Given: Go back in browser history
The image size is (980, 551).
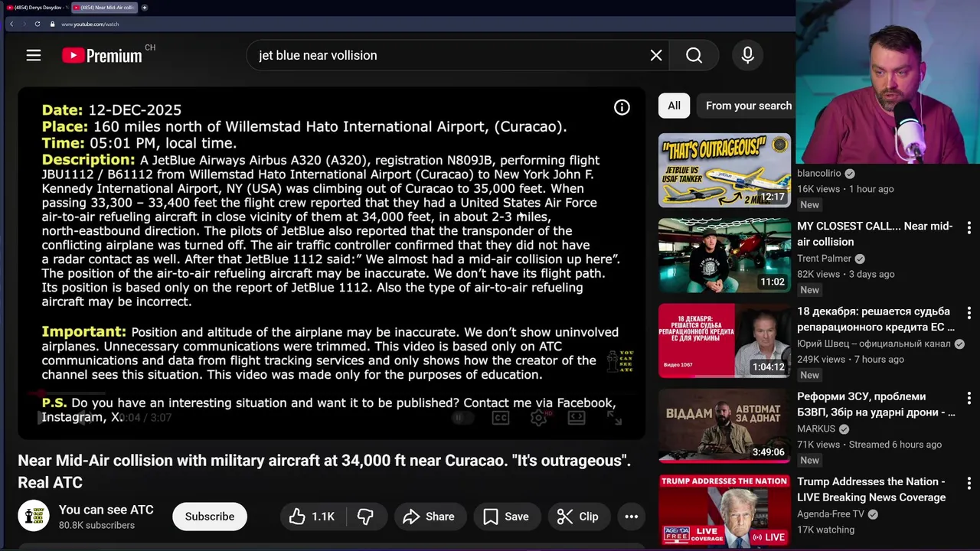Looking at the screenshot, I should [11, 24].
